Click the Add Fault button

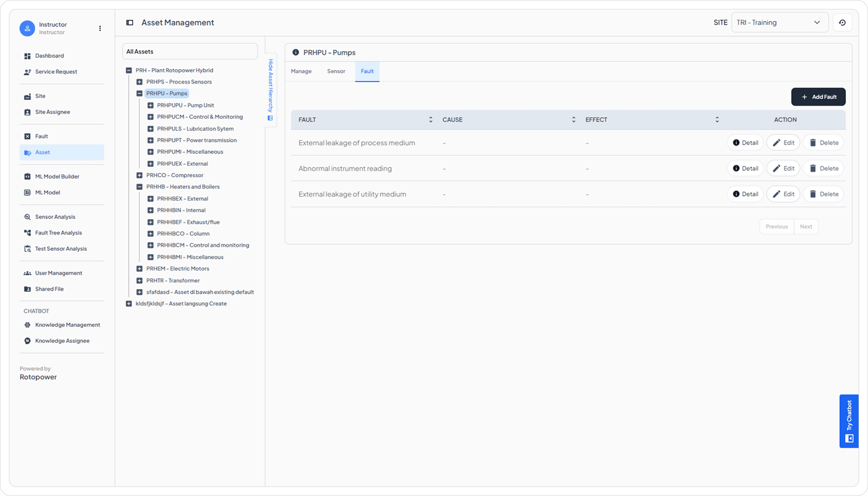click(x=818, y=97)
